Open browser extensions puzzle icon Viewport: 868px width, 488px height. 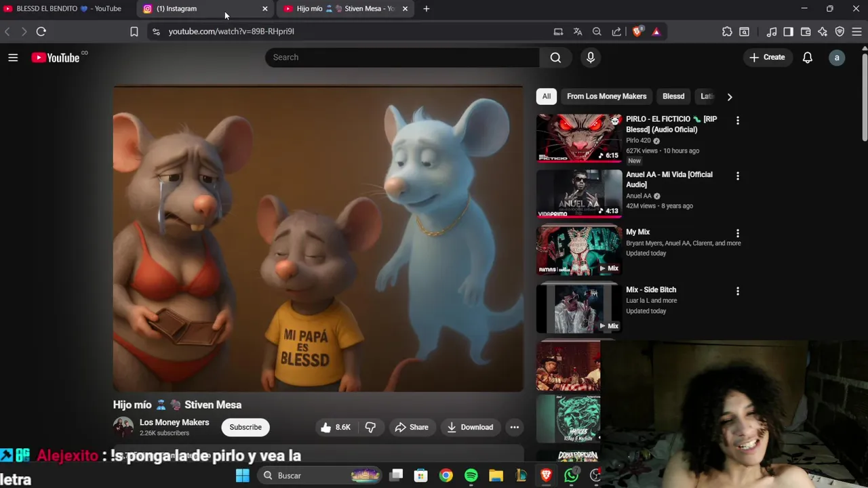pyautogui.click(x=727, y=31)
